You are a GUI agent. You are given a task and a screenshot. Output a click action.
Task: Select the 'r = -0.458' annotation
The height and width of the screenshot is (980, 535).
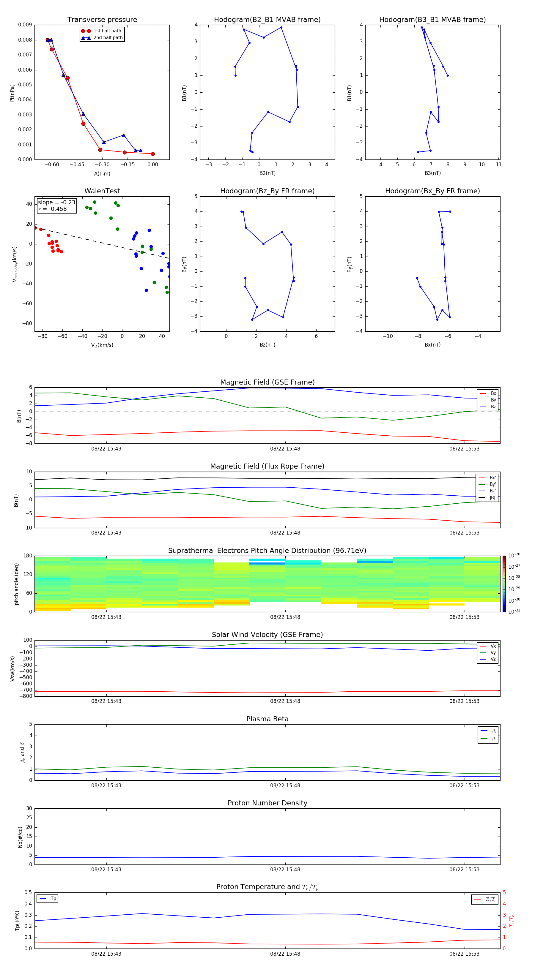tap(53, 209)
